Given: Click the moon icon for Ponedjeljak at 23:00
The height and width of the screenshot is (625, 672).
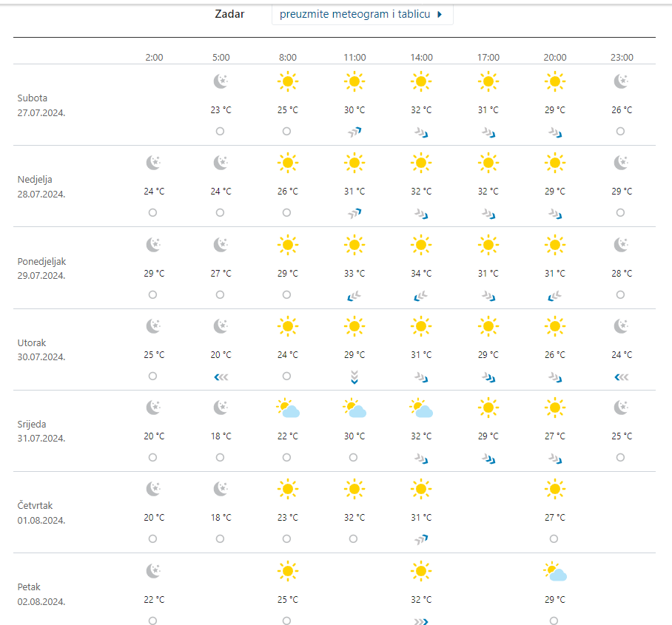Looking at the screenshot, I should point(621,245).
